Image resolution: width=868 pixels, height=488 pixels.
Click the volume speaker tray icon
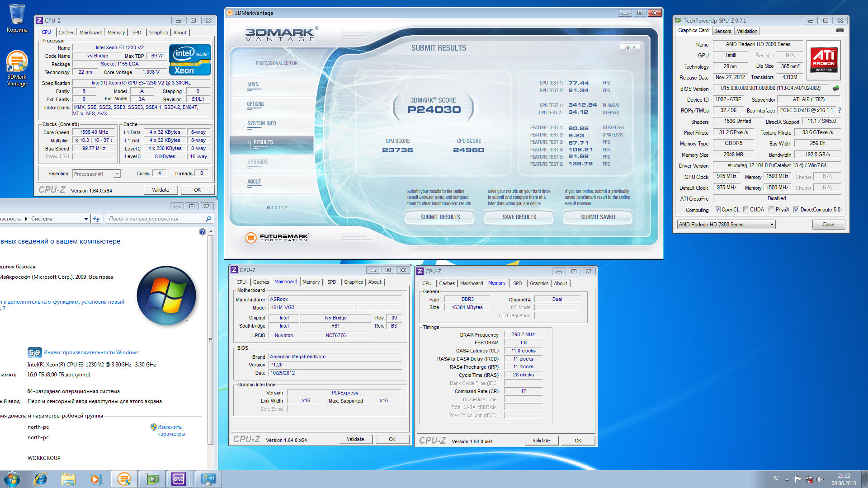click(x=820, y=479)
